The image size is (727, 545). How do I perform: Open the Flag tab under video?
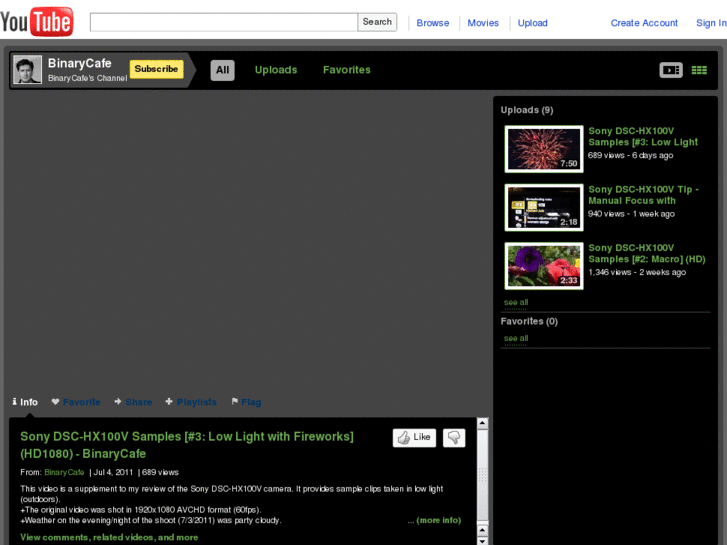click(x=251, y=402)
